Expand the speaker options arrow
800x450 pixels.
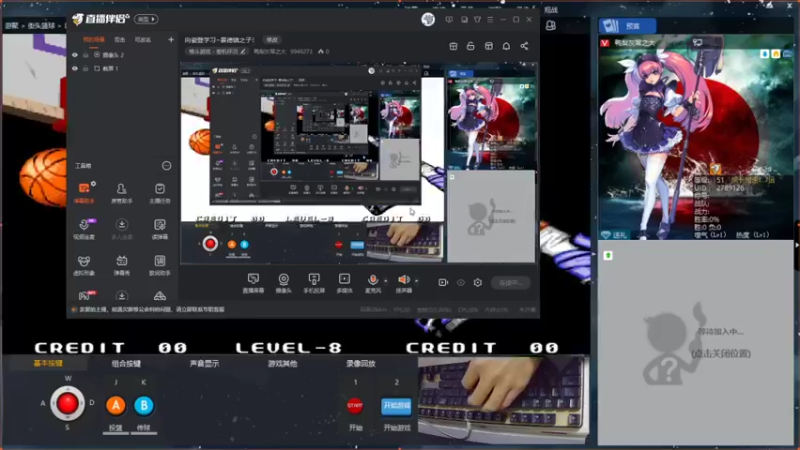click(416, 281)
